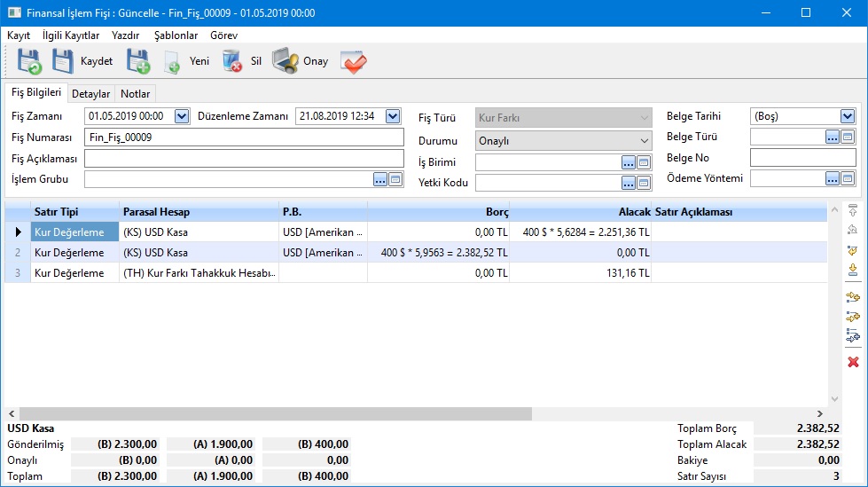Image resolution: width=868 pixels, height=487 pixels.
Task: Open the Kayıt menu
Action: click(x=19, y=35)
